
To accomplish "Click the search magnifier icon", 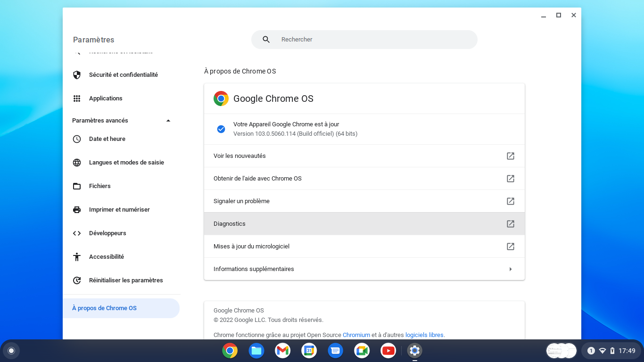I will pyautogui.click(x=266, y=40).
